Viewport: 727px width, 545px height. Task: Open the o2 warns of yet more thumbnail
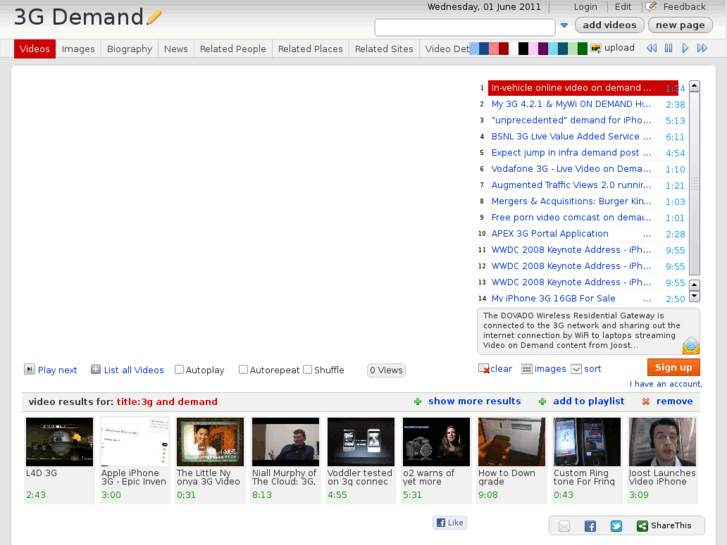[436, 442]
